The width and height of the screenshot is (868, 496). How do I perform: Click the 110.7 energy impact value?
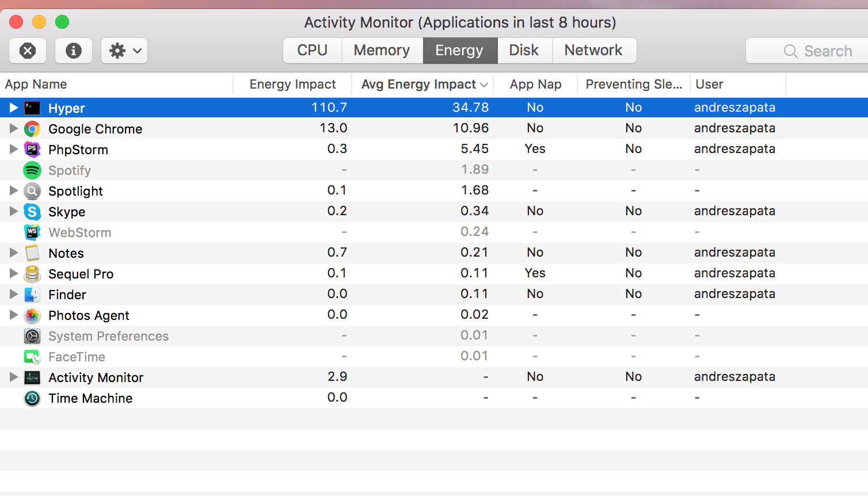point(329,107)
